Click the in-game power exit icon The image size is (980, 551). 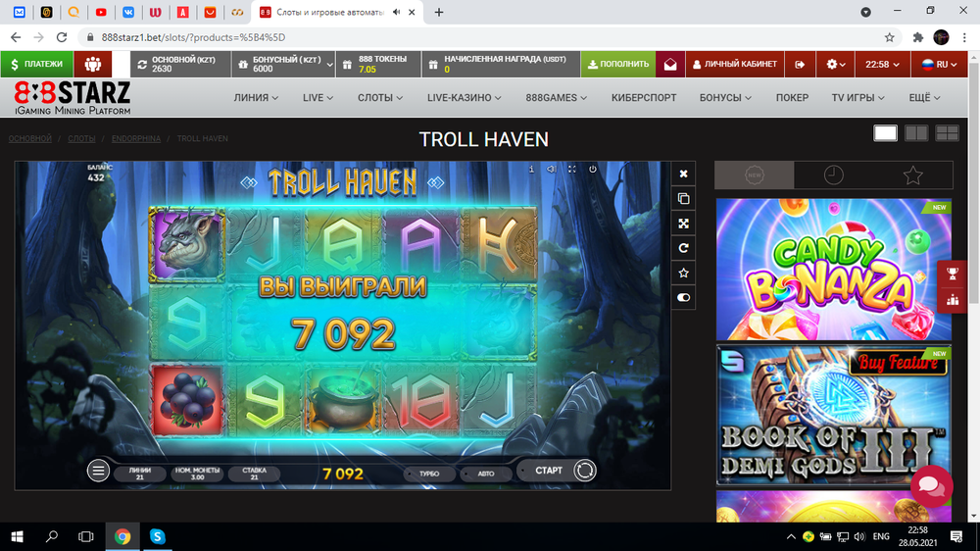pyautogui.click(x=593, y=169)
